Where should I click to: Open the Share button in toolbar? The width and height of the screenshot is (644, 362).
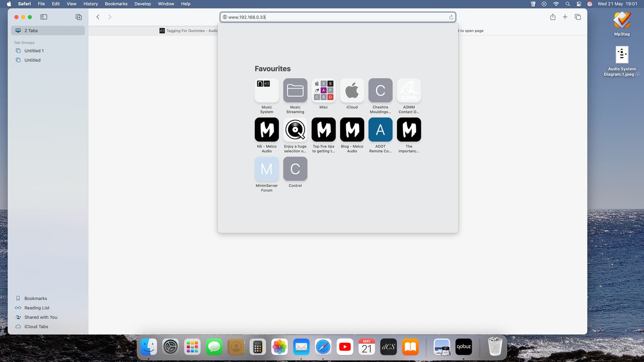(x=553, y=17)
